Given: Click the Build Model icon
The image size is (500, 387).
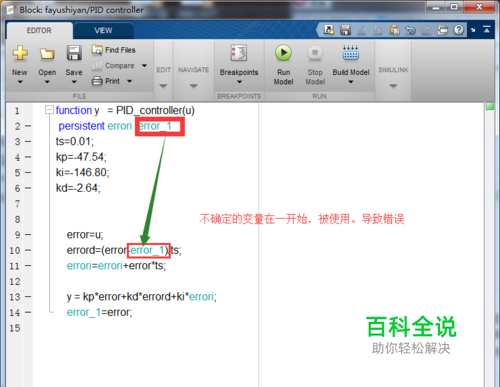Looking at the screenshot, I should pos(351,53).
